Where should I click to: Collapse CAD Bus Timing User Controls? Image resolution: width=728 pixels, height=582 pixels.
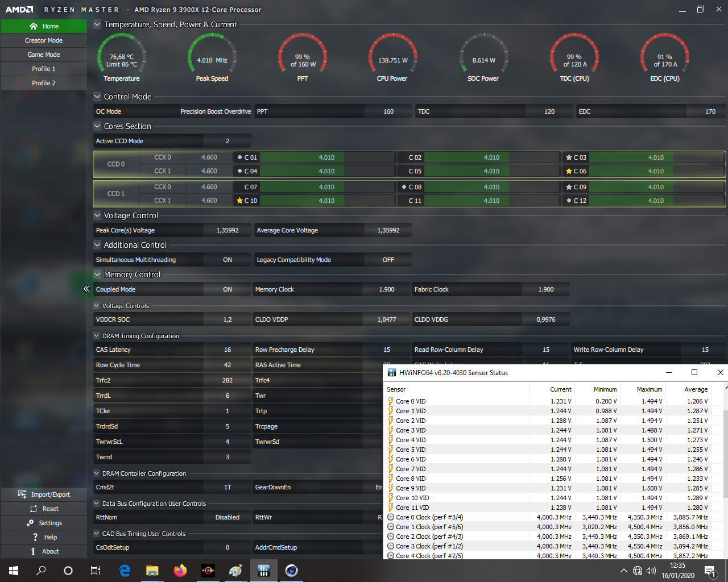[x=97, y=534]
